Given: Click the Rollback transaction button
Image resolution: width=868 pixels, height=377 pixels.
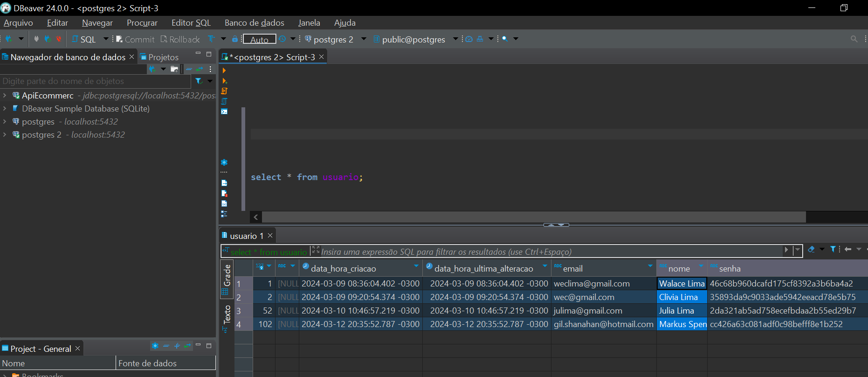Looking at the screenshot, I should point(180,39).
